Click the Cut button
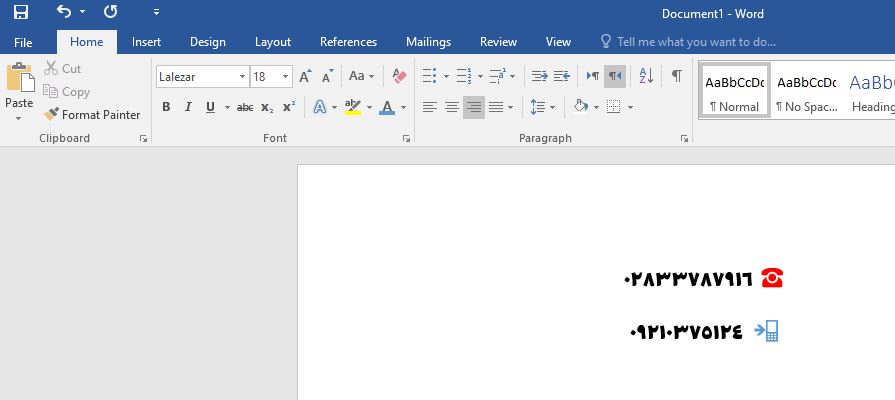Viewport: 895px width, 400px height. 63,68
